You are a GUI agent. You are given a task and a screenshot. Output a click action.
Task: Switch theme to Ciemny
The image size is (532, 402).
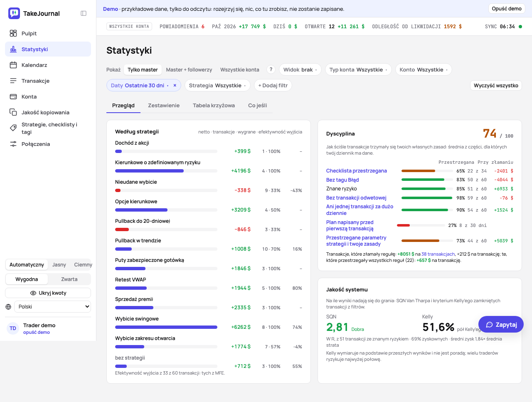[83, 265]
